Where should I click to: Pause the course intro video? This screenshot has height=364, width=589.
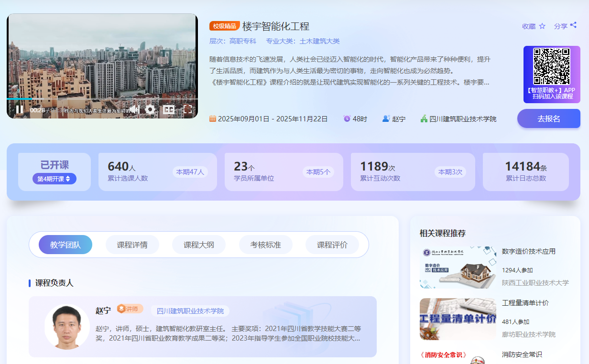click(x=20, y=109)
